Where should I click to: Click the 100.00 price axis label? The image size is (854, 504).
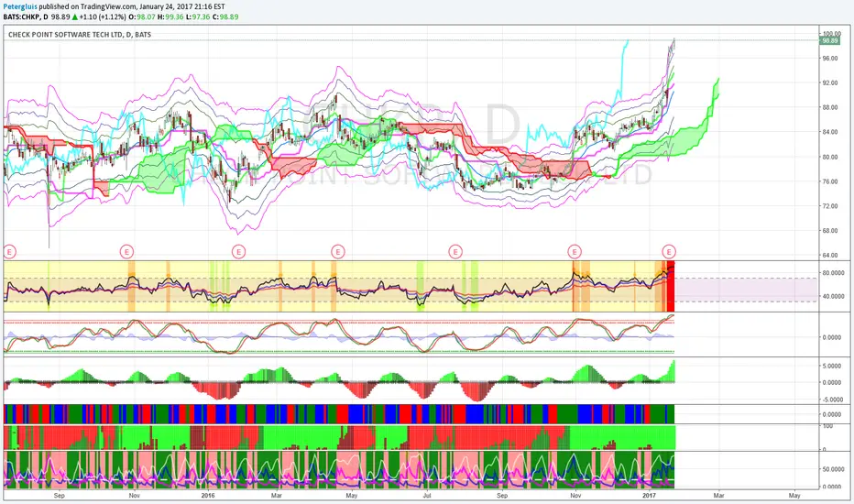tap(831, 34)
